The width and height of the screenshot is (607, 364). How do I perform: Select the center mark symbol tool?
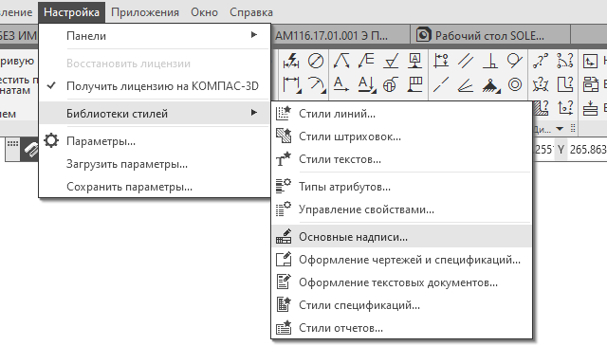[391, 84]
